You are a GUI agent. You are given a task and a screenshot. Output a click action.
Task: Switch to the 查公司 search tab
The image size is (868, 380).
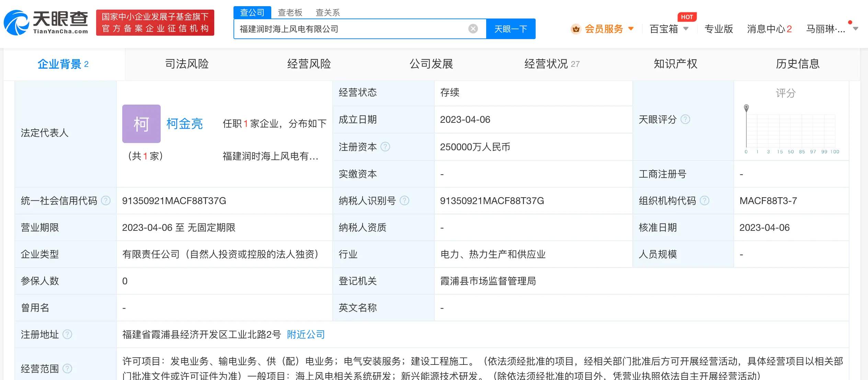[x=252, y=12]
